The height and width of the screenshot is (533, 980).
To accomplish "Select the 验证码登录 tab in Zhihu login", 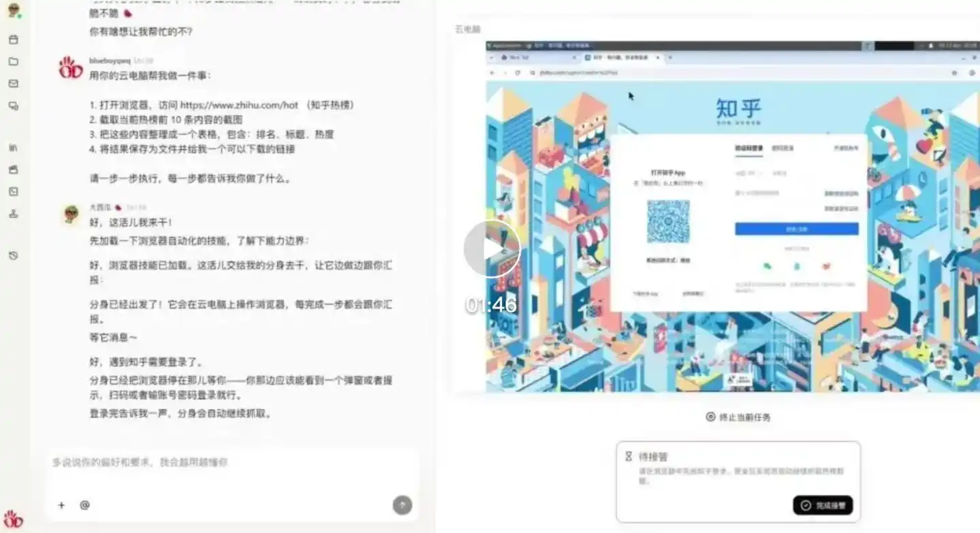I will click(748, 148).
